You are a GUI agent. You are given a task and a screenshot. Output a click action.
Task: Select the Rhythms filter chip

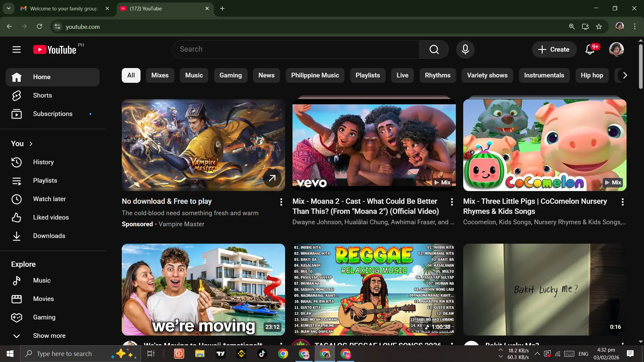pos(437,75)
